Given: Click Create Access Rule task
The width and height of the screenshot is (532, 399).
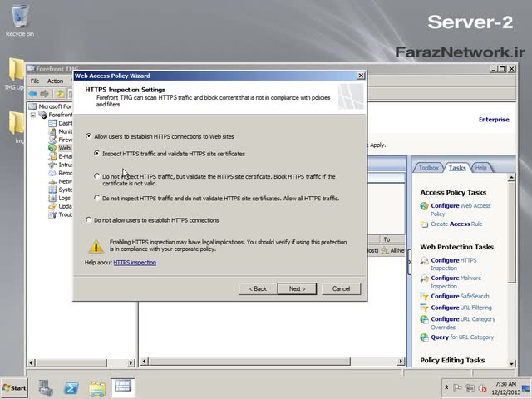Looking at the screenshot, I should click(x=456, y=224).
